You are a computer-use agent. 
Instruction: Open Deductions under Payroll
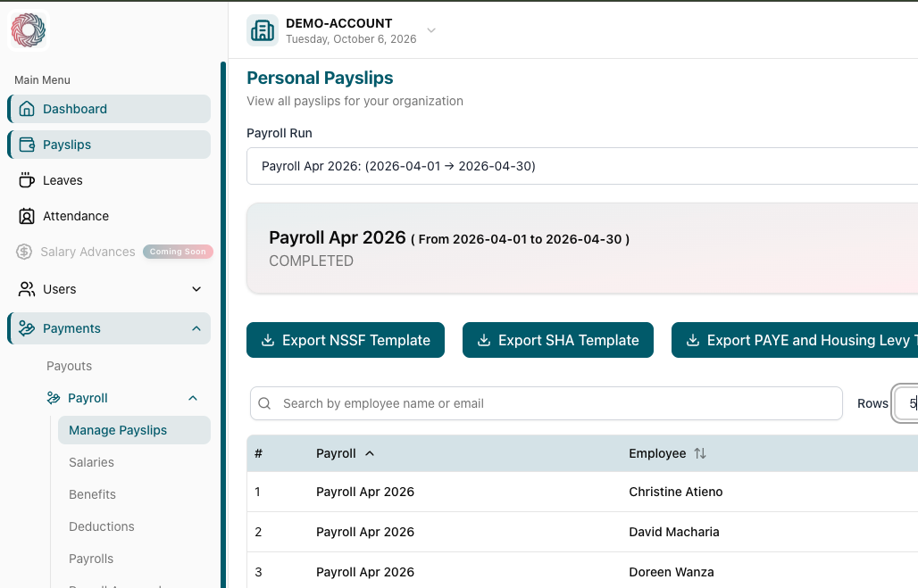102,526
